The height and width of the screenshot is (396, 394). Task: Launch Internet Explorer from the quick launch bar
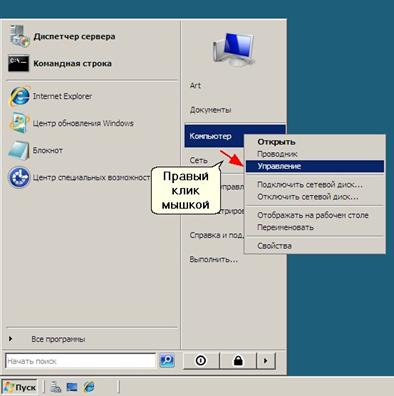(89, 387)
